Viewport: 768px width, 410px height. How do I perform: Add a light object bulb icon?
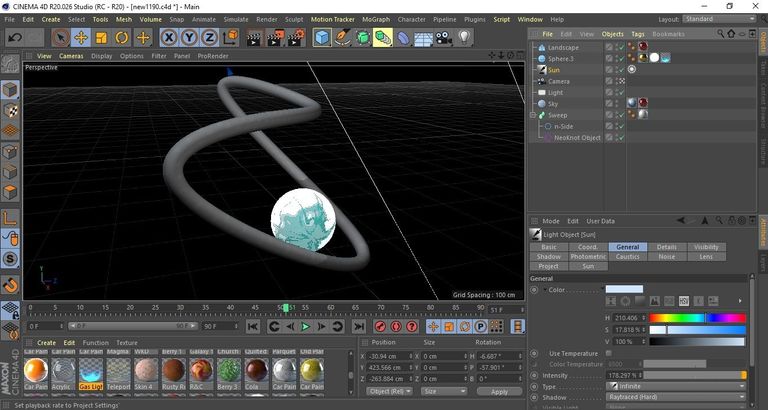[464, 38]
